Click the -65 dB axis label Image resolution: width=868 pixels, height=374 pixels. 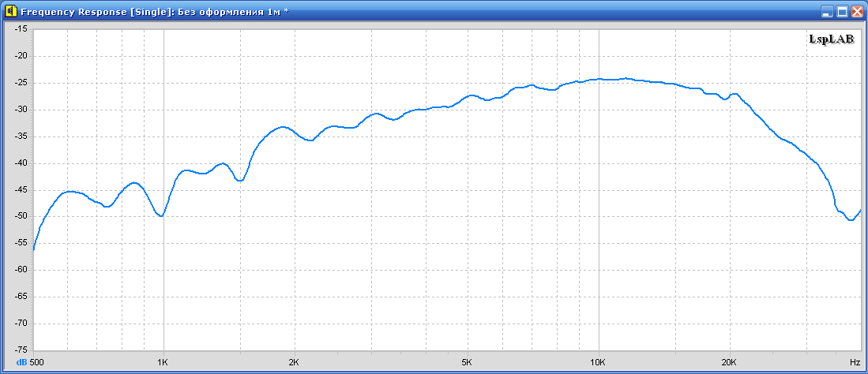point(20,297)
